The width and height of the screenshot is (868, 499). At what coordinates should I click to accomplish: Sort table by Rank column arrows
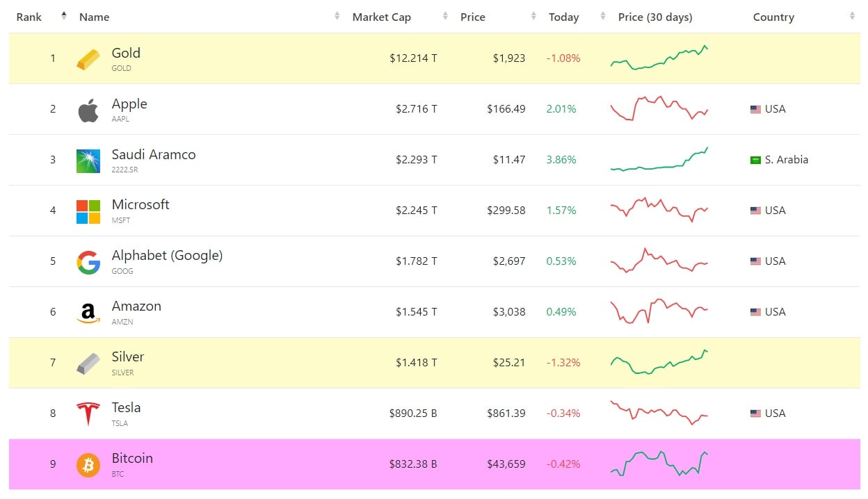coord(64,16)
